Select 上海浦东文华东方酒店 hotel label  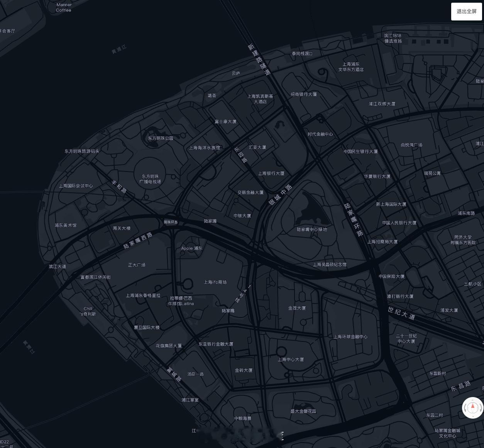(x=351, y=67)
